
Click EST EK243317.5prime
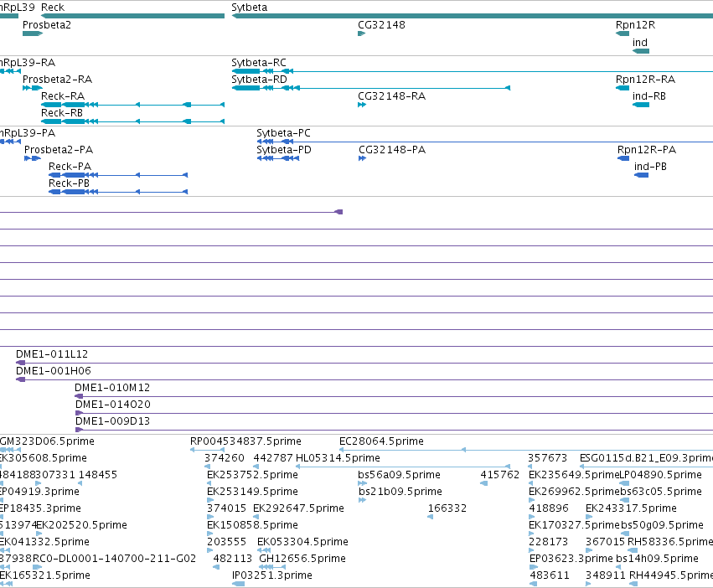click(x=631, y=508)
